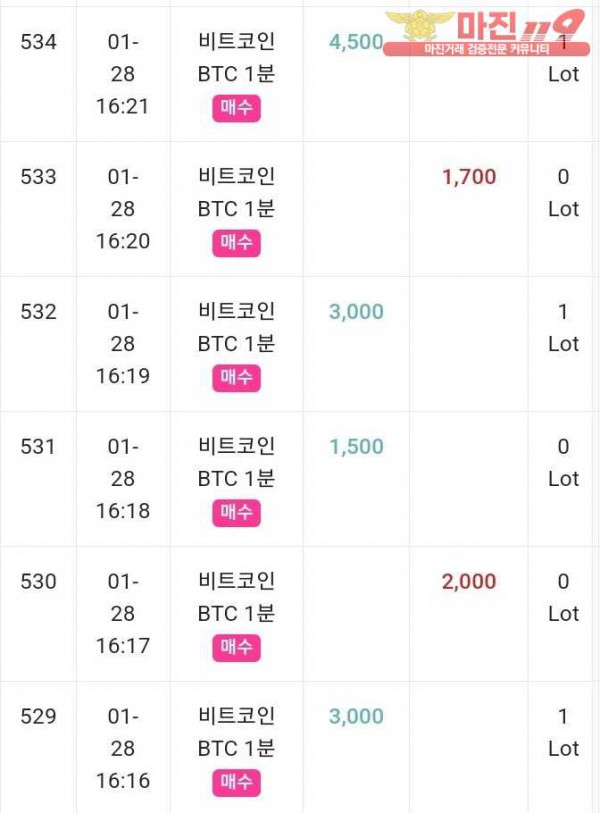
Task: Click the 마진119 eagle logo watermark
Action: click(x=420, y=27)
